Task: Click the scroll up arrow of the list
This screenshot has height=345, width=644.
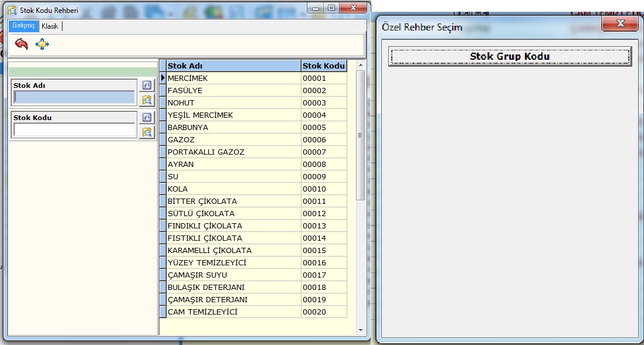Action: pyautogui.click(x=360, y=66)
